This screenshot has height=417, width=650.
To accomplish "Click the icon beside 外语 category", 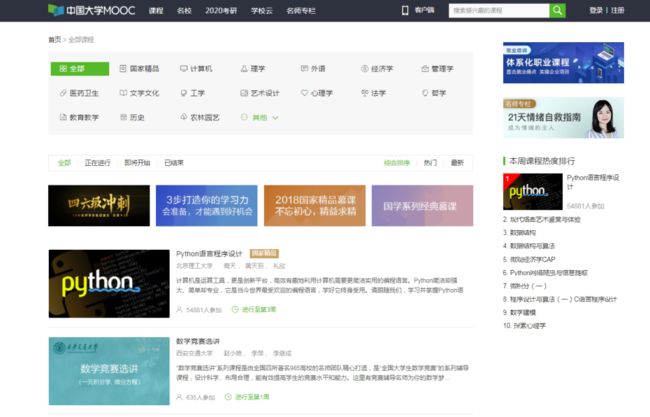I will click(304, 68).
